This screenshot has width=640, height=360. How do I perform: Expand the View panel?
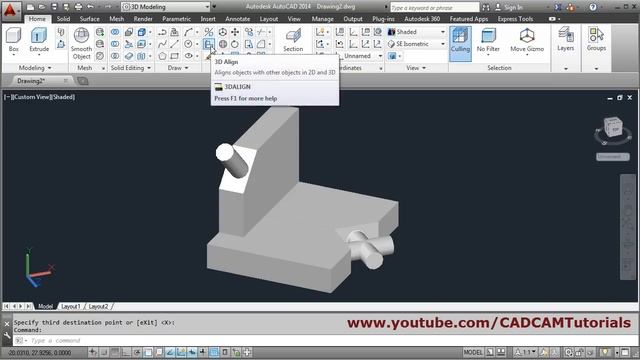point(416,68)
